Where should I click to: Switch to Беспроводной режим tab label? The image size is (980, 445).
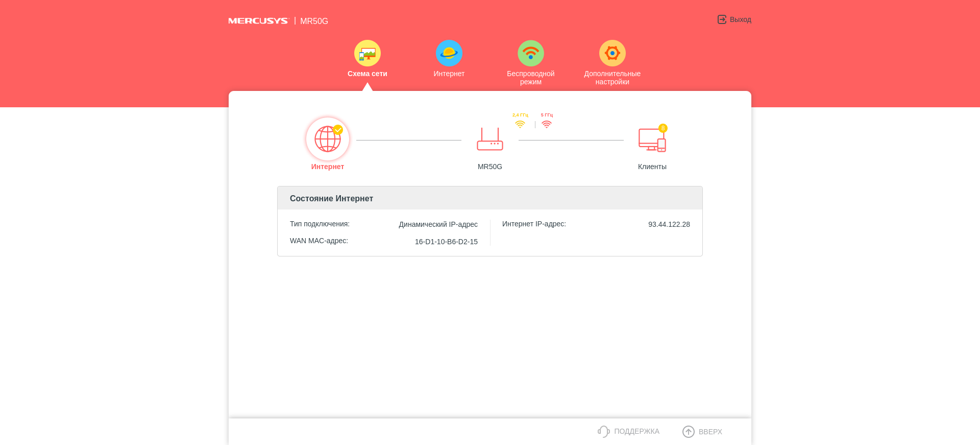531,78
